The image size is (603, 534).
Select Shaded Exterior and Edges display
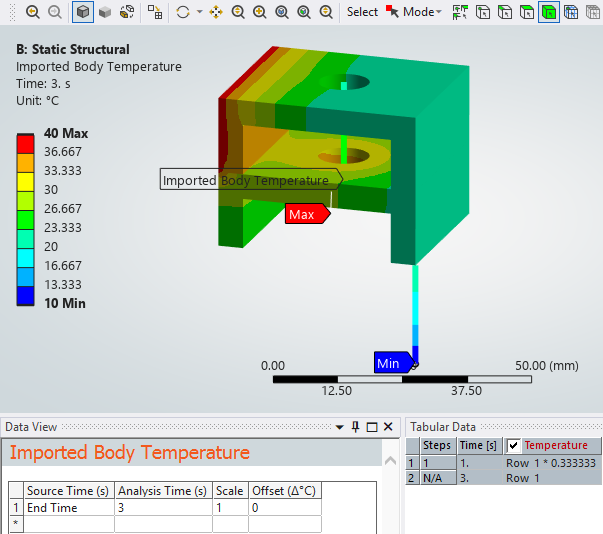pyautogui.click(x=83, y=12)
